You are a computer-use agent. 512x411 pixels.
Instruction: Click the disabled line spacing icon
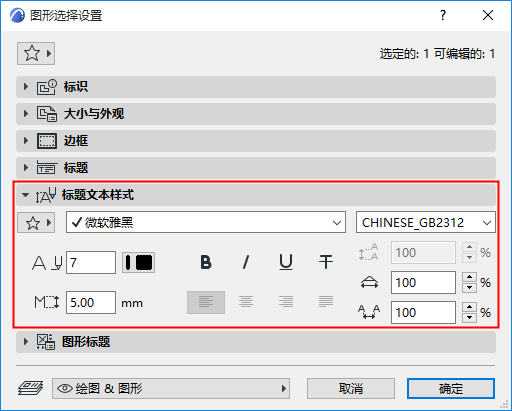click(x=369, y=252)
